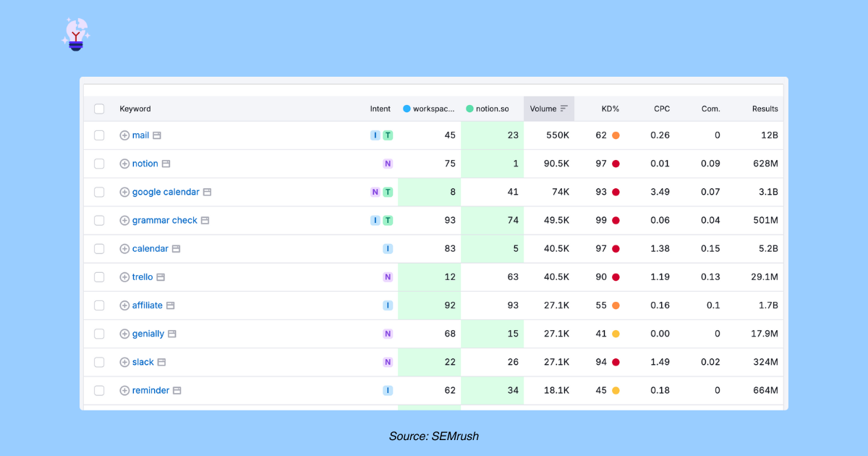
Task: Open SERP snapshot icon for grammar check
Action: tap(205, 220)
